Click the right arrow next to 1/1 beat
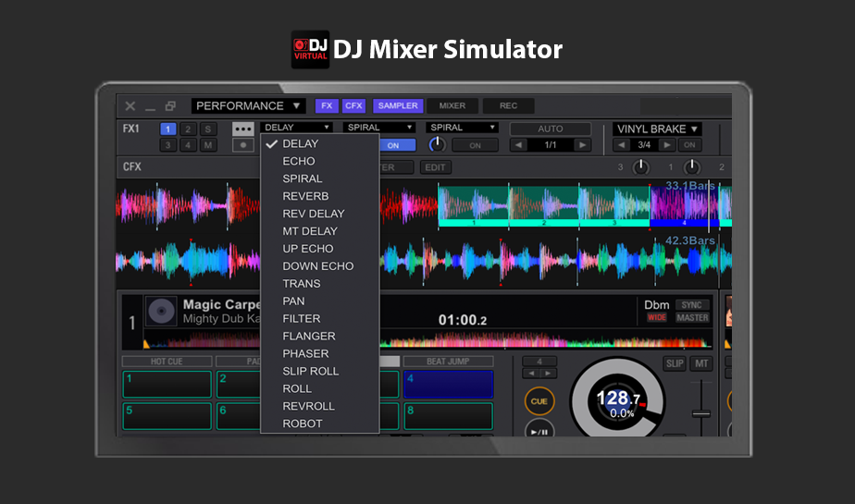855x504 pixels. tap(582, 145)
